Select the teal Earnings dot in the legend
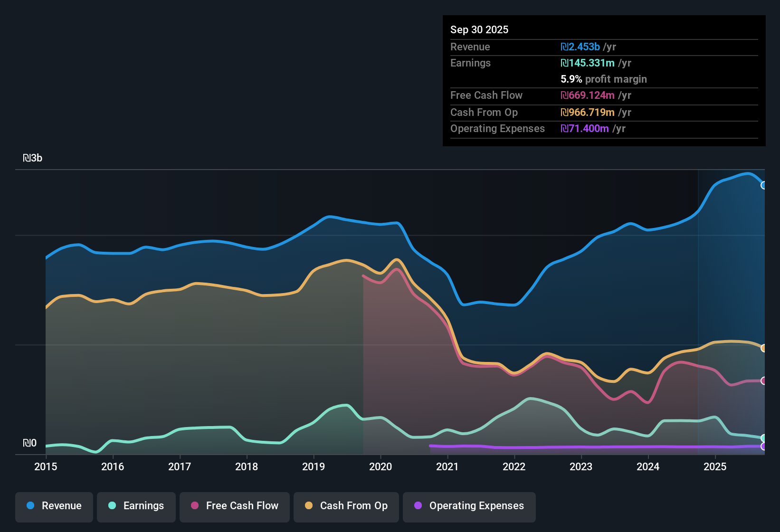 click(112, 506)
